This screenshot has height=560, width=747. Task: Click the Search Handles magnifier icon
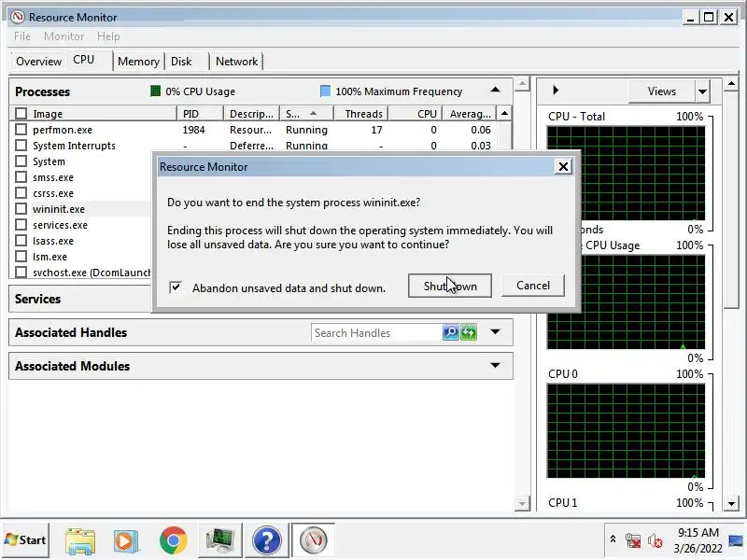pyautogui.click(x=450, y=332)
